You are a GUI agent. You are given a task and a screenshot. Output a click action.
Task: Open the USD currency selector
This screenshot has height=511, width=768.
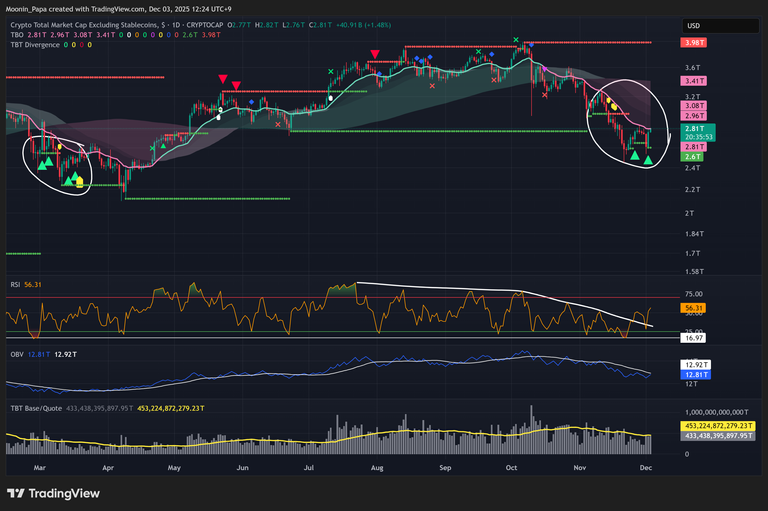[693, 26]
